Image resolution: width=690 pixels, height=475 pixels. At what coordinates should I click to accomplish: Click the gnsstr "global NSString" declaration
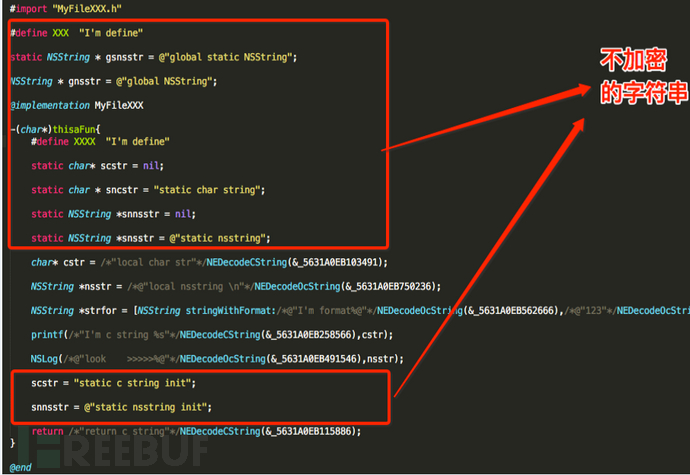(114, 81)
